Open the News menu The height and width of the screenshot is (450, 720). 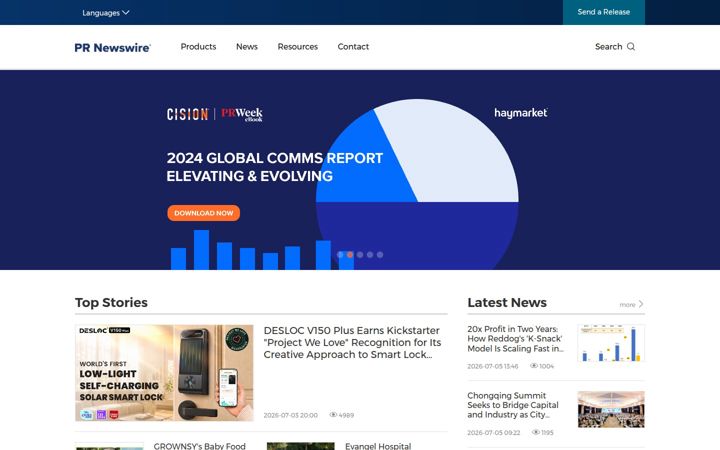point(247,47)
